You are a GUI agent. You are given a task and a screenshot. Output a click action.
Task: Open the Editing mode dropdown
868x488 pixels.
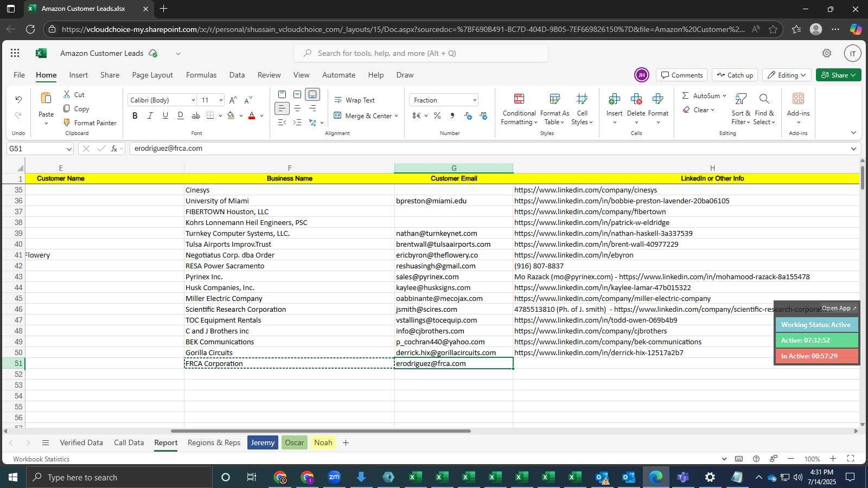(x=787, y=75)
